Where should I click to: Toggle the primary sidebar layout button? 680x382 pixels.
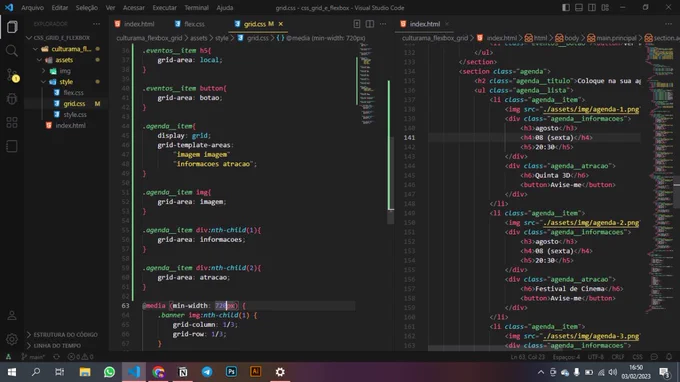tap(566, 8)
